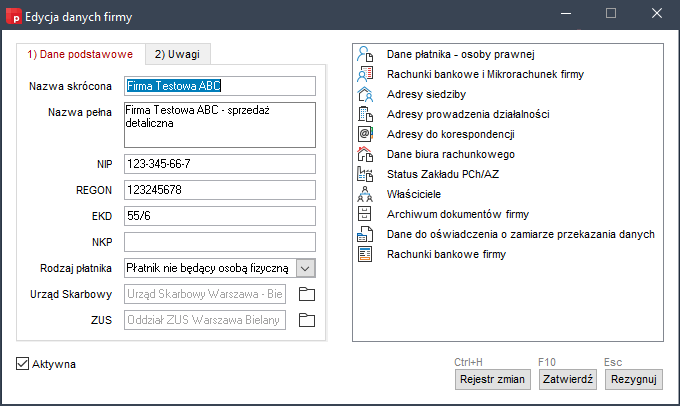Click the Dane płatnika - osoby prawnej icon

coord(365,54)
